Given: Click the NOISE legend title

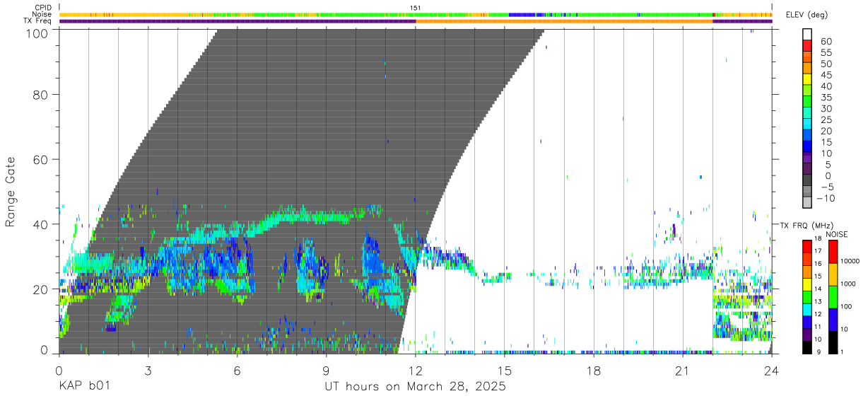Looking at the screenshot, I should 838,234.
